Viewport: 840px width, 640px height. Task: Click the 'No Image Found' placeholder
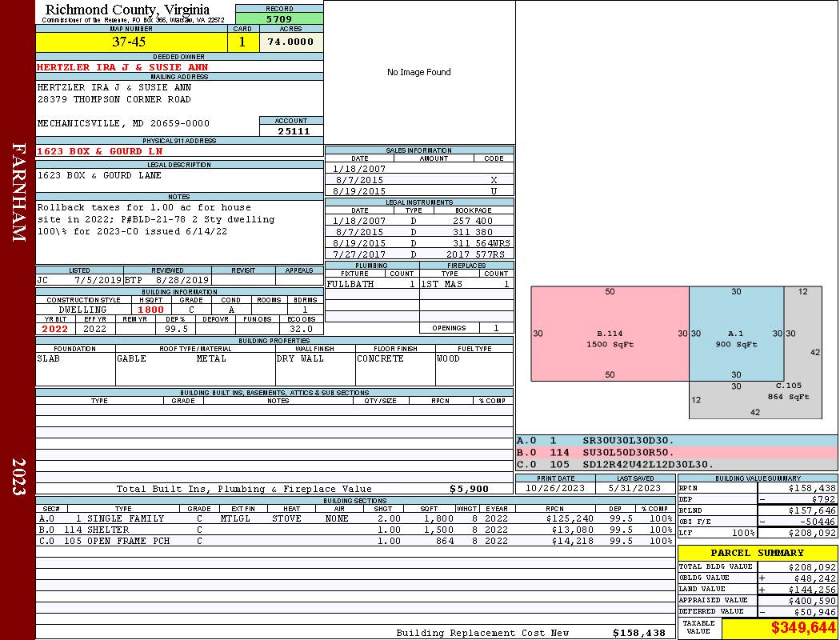point(419,72)
